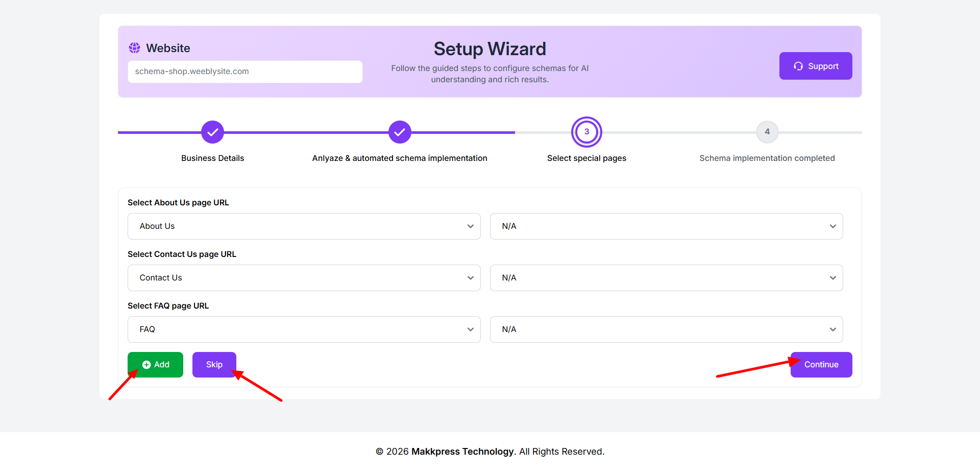Click the plus icon in Add button
The image size is (980, 471).
click(146, 365)
